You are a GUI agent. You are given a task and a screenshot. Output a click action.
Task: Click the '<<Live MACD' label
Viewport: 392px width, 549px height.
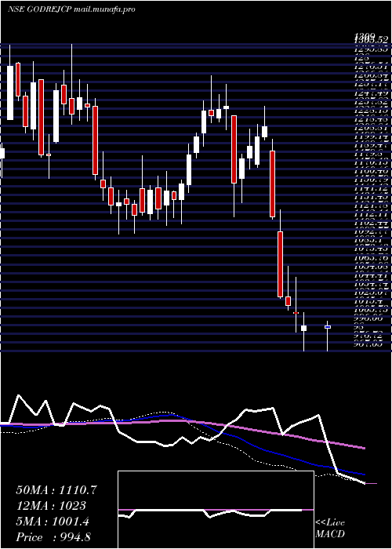[x=330, y=529]
